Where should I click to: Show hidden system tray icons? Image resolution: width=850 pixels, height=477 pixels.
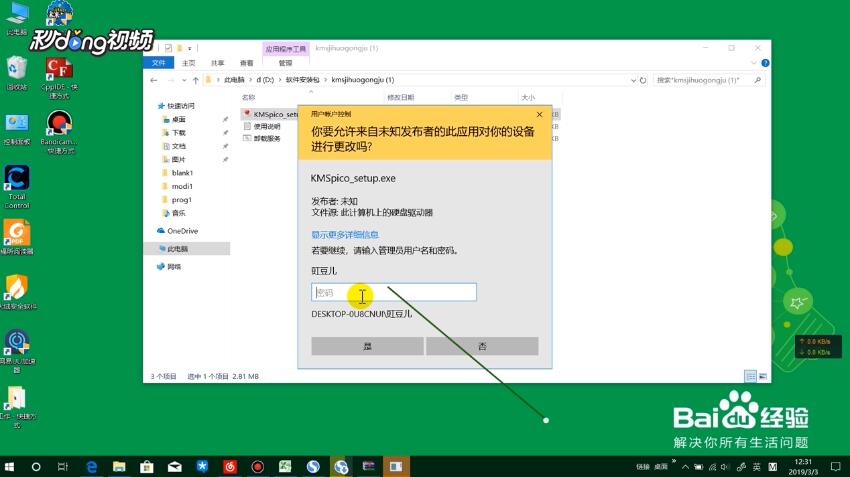[683, 466]
